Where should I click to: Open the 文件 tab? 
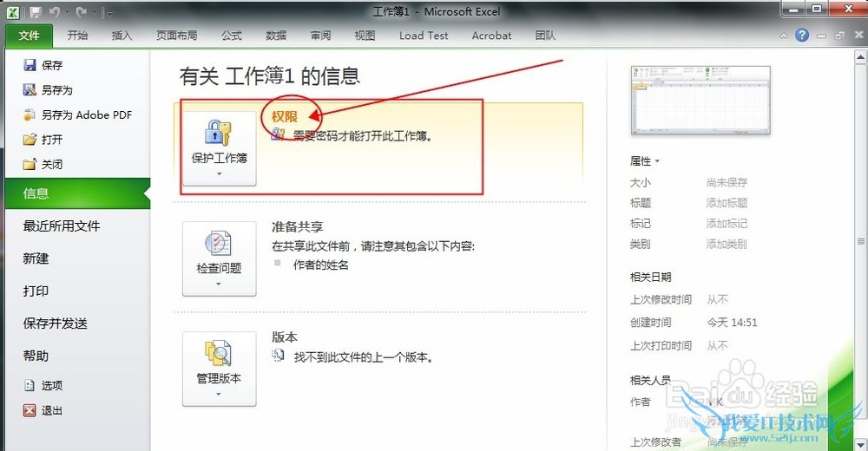[29, 36]
